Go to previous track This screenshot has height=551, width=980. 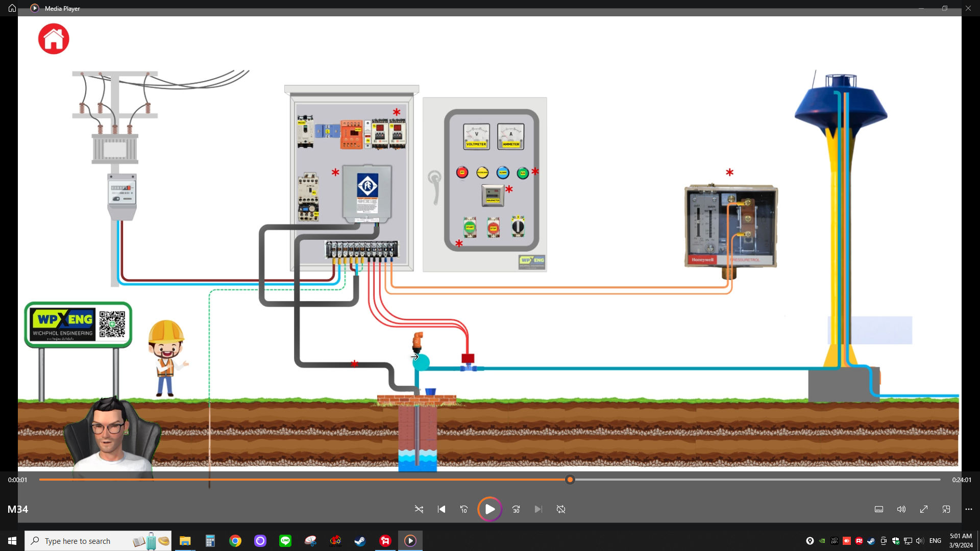[442, 509]
